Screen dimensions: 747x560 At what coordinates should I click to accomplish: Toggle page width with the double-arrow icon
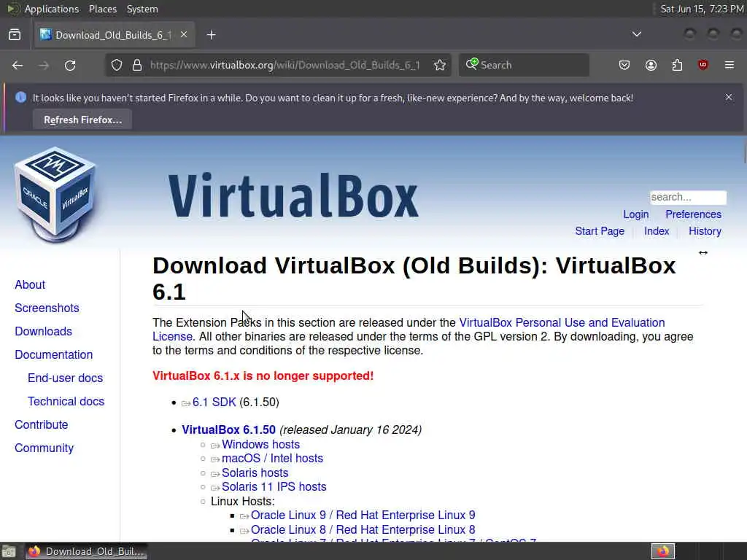[703, 252]
